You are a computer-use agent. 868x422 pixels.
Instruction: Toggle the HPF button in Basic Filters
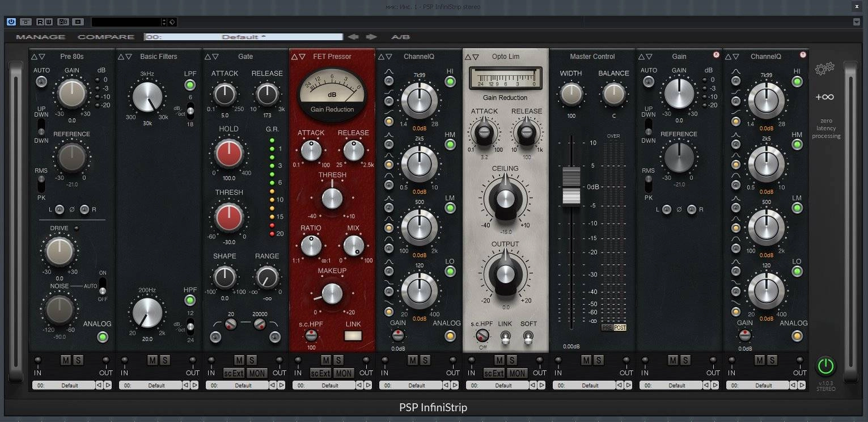[190, 300]
